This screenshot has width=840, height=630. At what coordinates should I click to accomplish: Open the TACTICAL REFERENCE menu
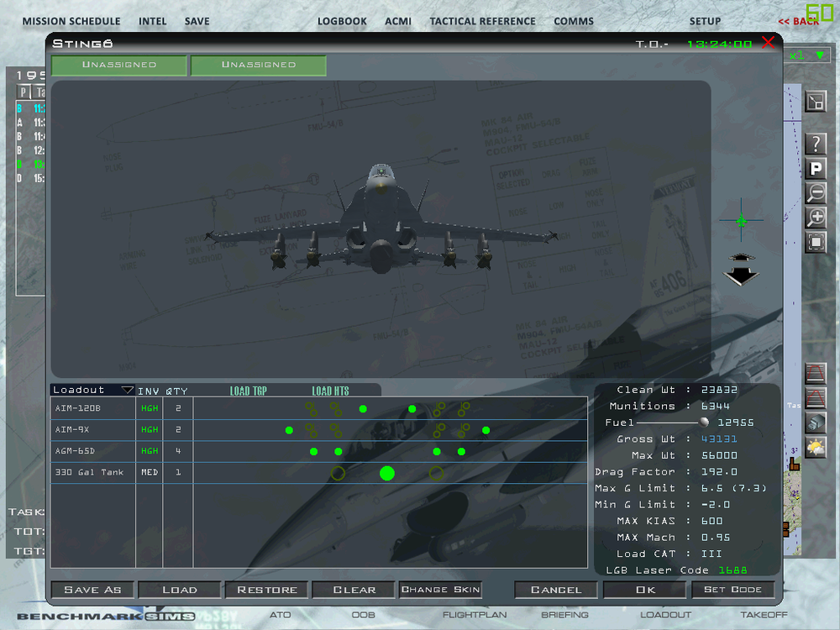click(x=483, y=21)
